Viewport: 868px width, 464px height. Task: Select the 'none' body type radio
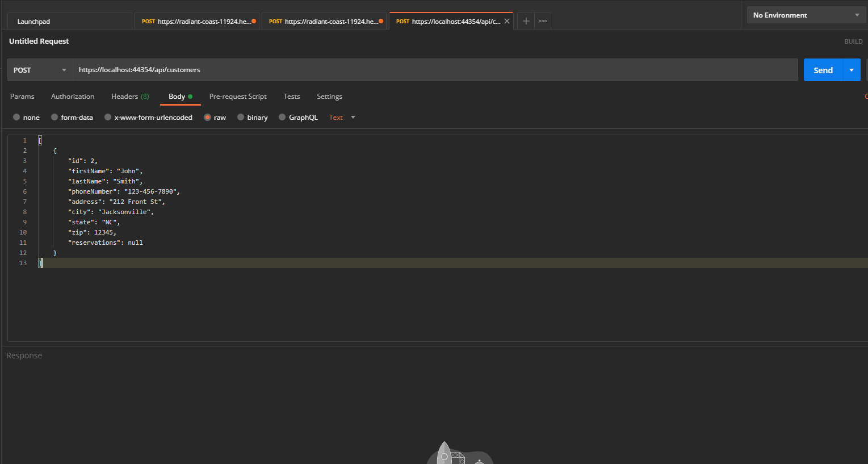(16, 118)
